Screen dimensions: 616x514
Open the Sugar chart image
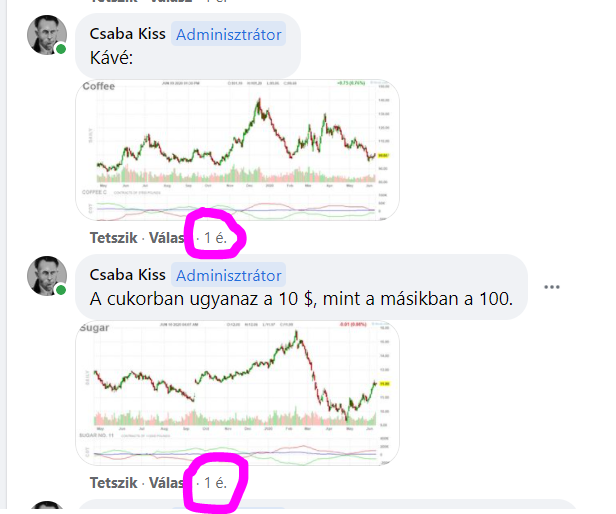237,393
